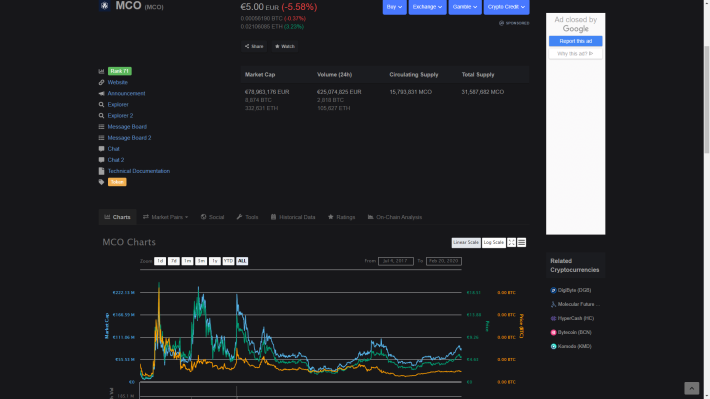Screen dimensions: 710x399
Task: Click the speech bubble icon beside Chat 2
Action: pyautogui.click(x=101, y=160)
